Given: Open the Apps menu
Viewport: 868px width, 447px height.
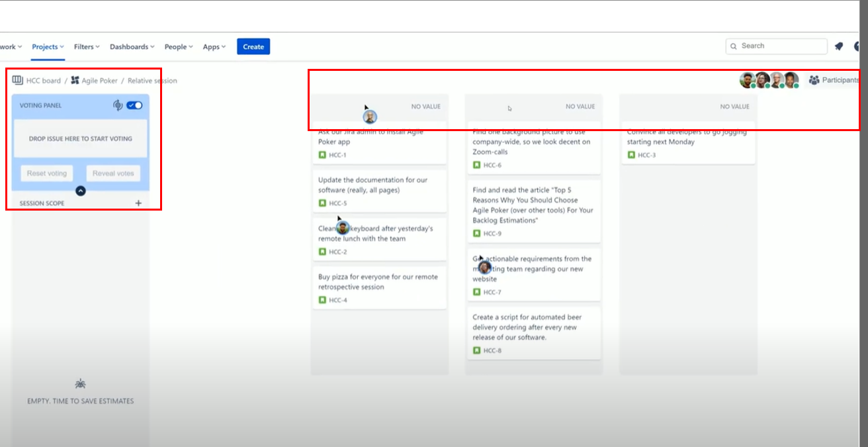Looking at the screenshot, I should click(213, 46).
